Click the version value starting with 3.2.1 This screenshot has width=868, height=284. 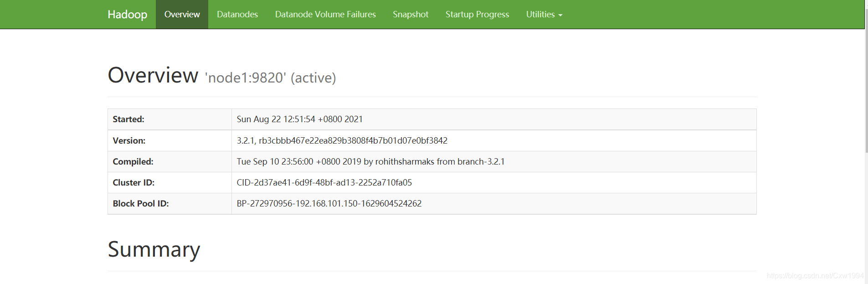coord(342,141)
